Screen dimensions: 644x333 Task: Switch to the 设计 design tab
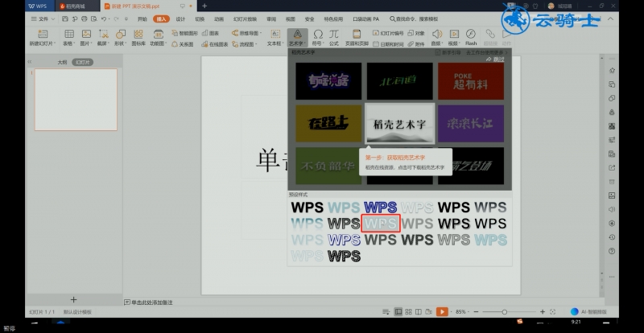(x=180, y=18)
